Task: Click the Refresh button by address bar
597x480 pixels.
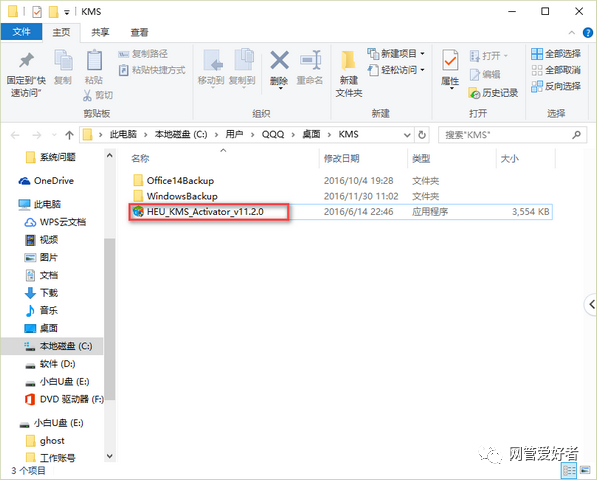Action: (422, 135)
